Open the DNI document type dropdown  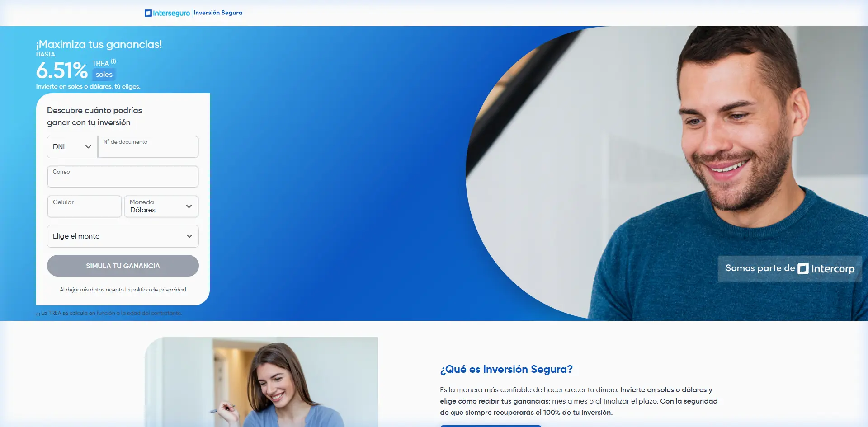[72, 147]
